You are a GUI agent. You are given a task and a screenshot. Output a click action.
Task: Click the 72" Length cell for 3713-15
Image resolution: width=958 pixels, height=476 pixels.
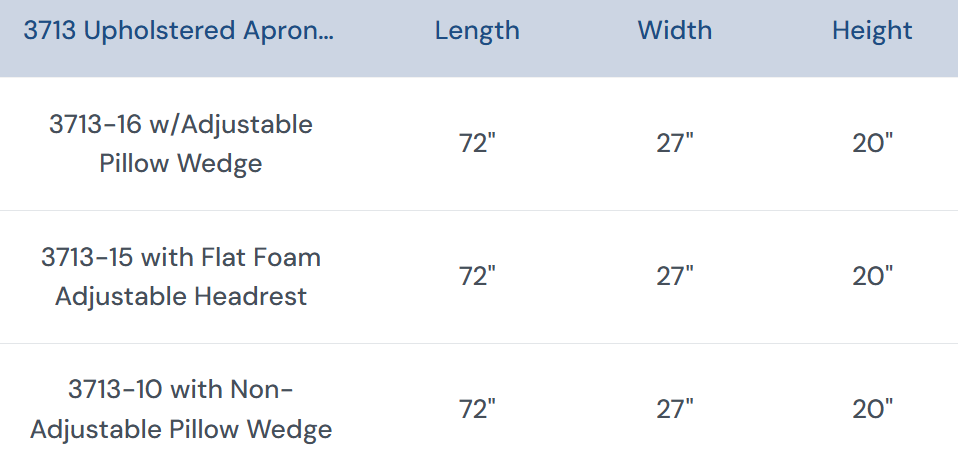[x=477, y=277]
